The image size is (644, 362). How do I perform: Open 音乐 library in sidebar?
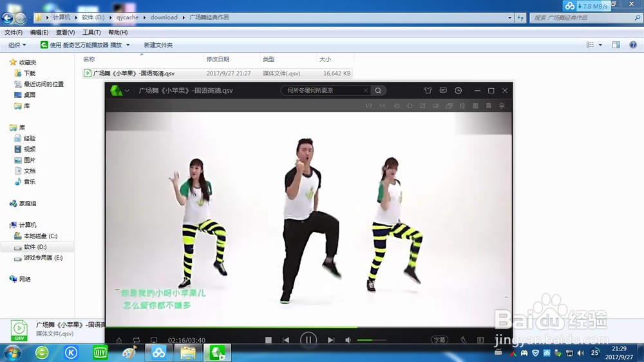24,182
